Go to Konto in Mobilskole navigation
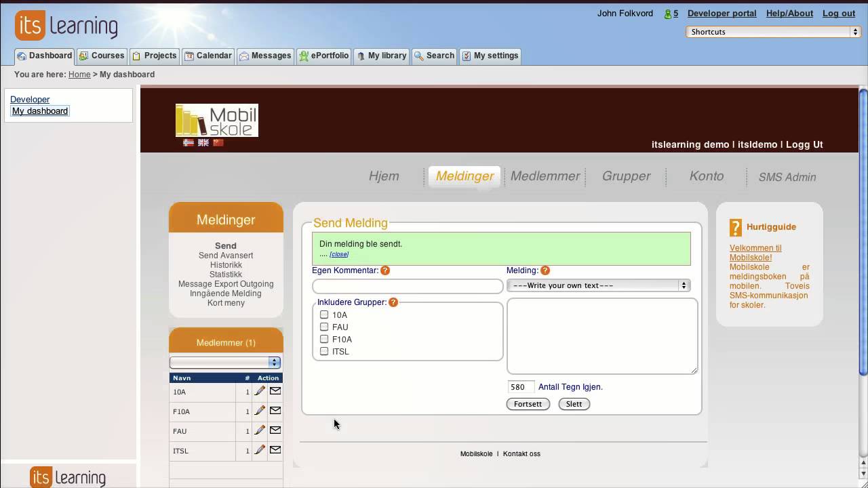The image size is (868, 488). (707, 176)
